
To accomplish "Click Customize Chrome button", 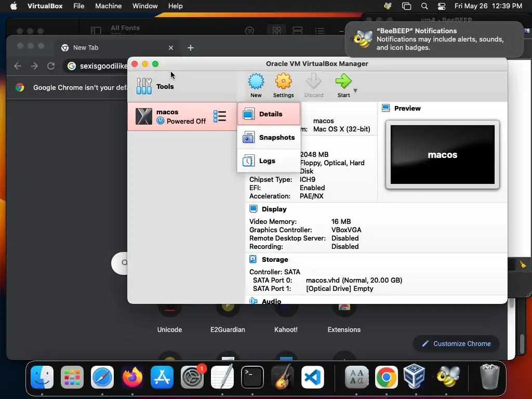I will pos(456,344).
